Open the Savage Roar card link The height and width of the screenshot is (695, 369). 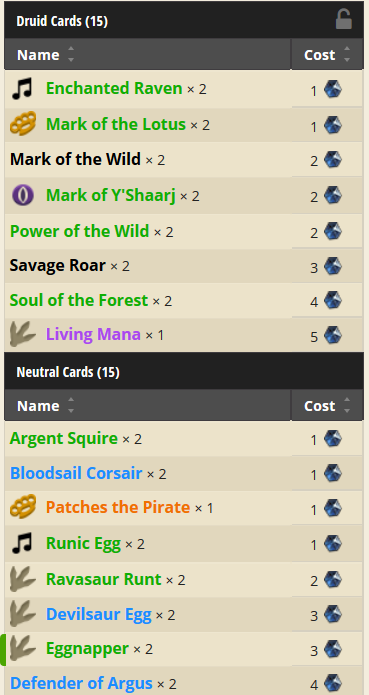click(x=58, y=266)
